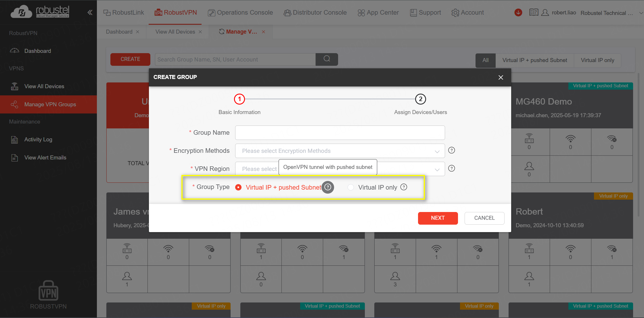This screenshot has height=318, width=644.
Task: Click router device icon in MG460 Demo card
Action: click(x=529, y=138)
